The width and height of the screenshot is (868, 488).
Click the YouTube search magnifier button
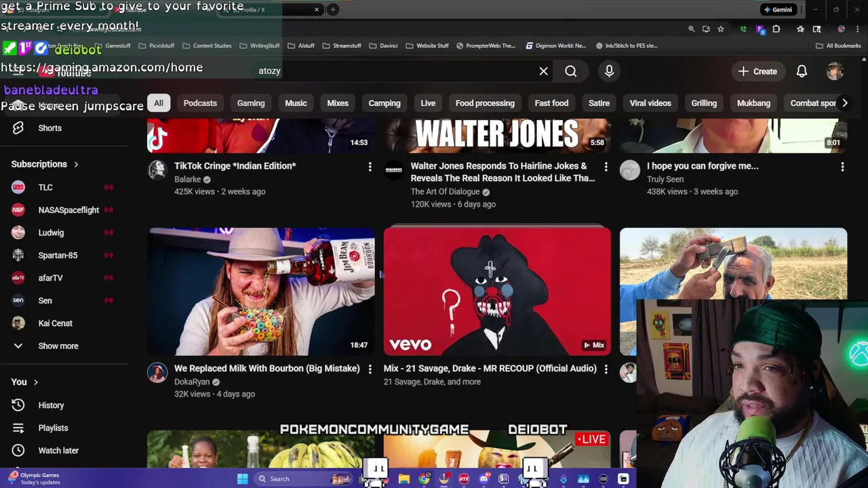tap(571, 71)
